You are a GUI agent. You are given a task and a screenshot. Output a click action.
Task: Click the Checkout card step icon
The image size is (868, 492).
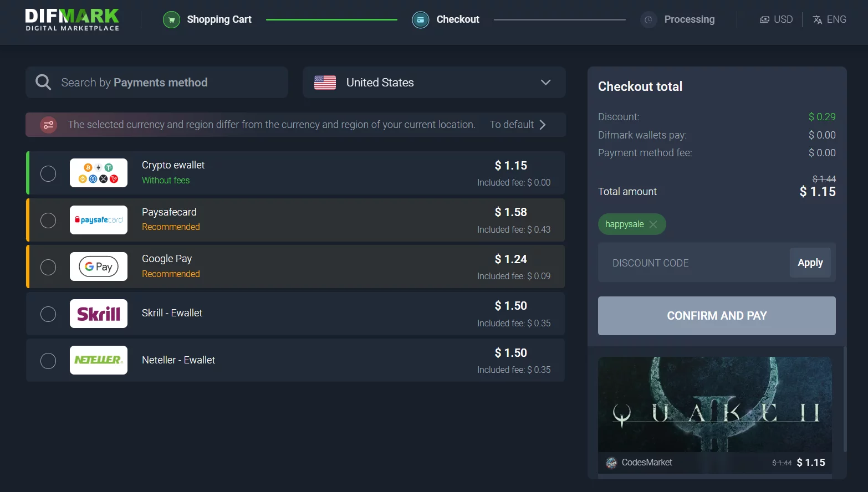tap(421, 20)
